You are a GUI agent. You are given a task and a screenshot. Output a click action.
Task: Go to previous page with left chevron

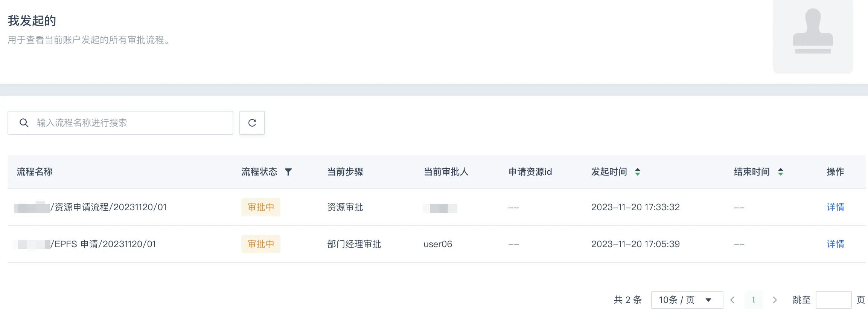[x=732, y=300]
